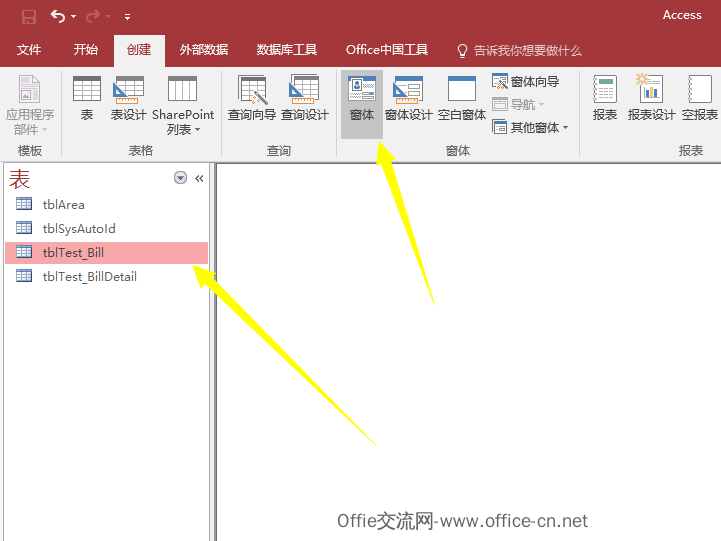Viewport: 721px width, 541px height.
Task: Select the 创建 ribbon tab
Action: (139, 50)
